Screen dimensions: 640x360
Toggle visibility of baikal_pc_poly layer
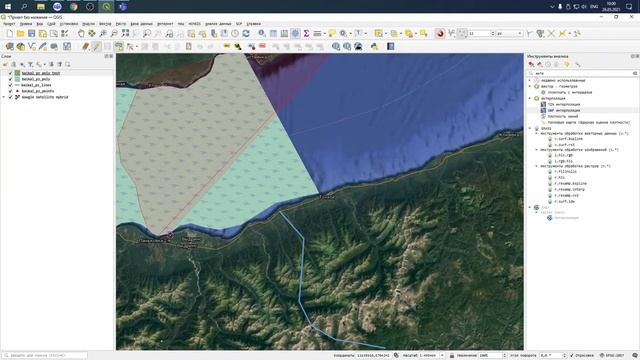coord(11,79)
